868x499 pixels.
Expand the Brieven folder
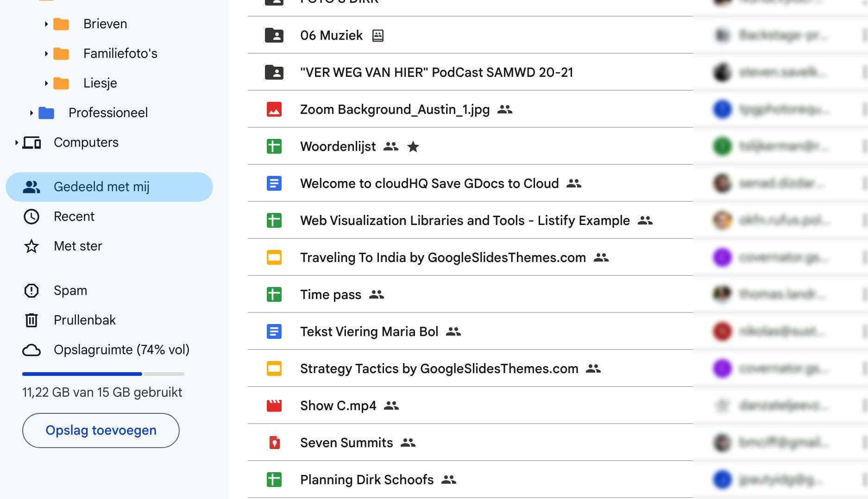tap(46, 24)
